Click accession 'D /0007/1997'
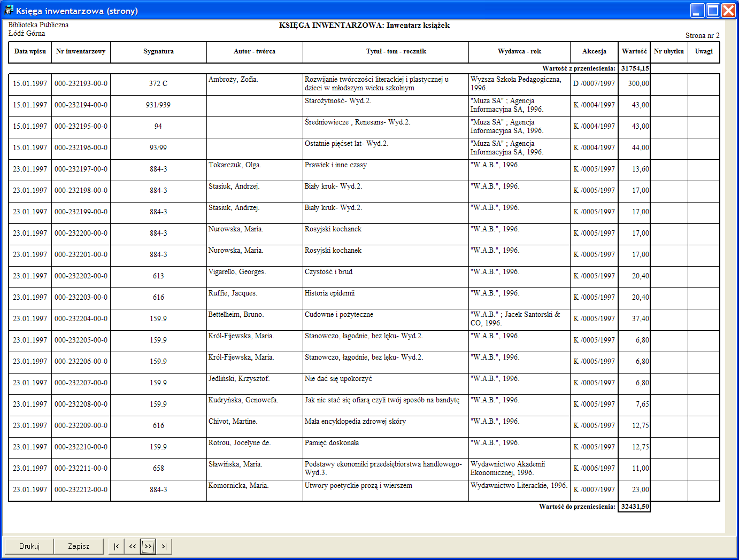Image resolution: width=739 pixels, height=560 pixels. (594, 84)
